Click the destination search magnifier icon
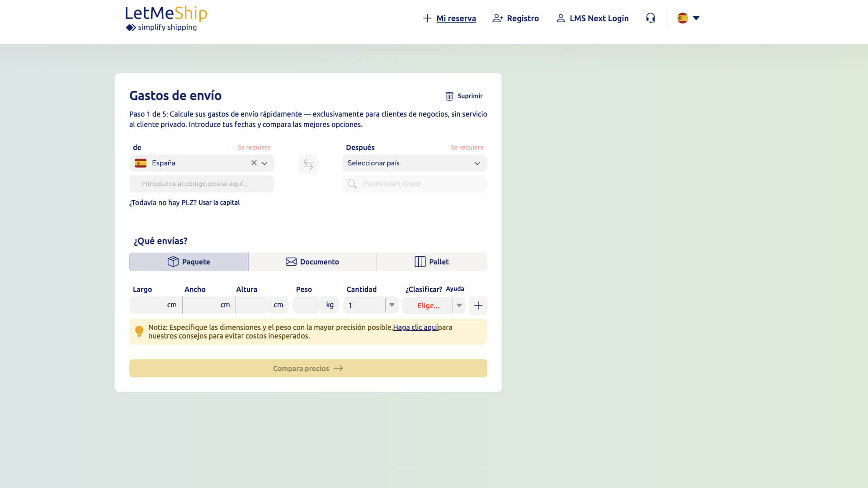Viewport: 868px width, 488px height. [352, 184]
